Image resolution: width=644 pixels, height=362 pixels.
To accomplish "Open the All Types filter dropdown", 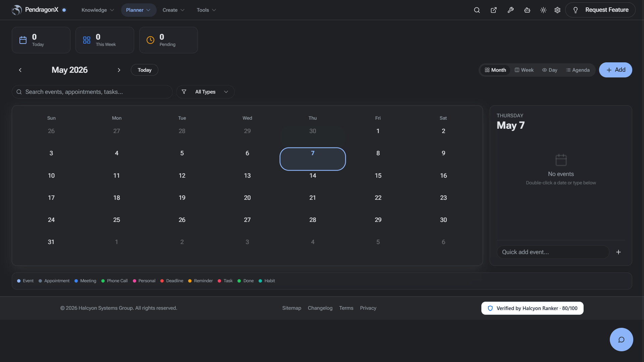I will point(205,92).
